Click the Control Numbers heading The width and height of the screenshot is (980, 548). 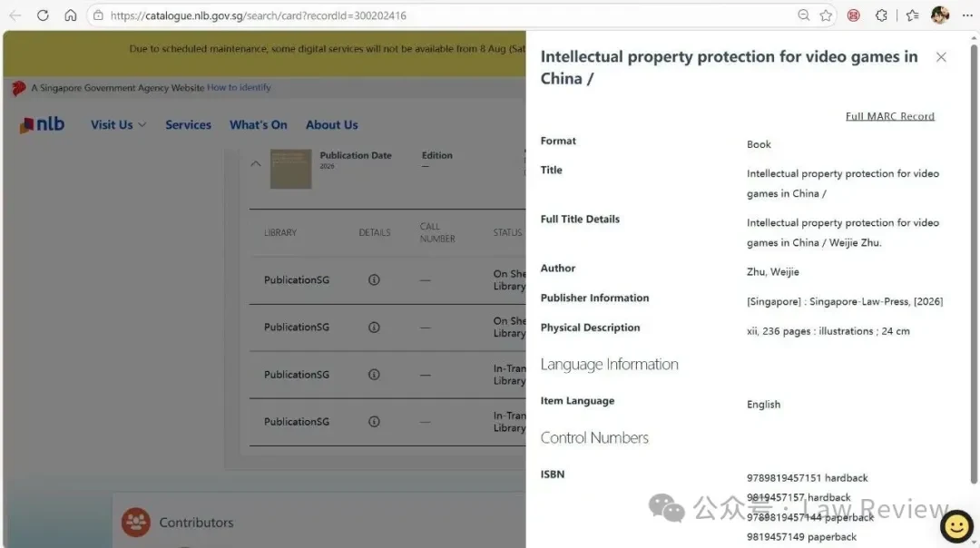pos(594,438)
